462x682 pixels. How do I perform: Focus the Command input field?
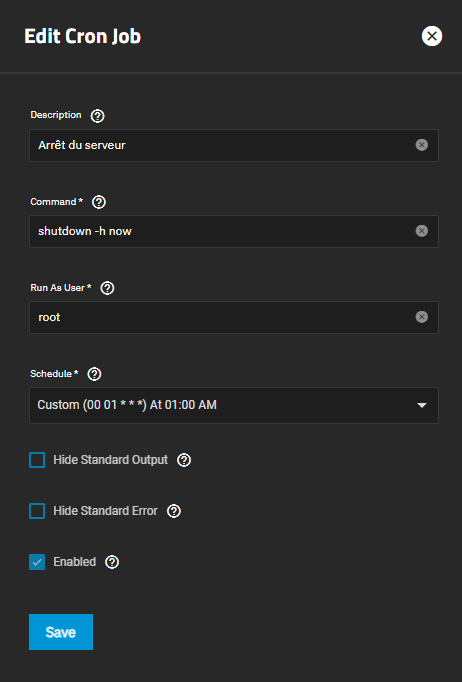pyautogui.click(x=234, y=231)
